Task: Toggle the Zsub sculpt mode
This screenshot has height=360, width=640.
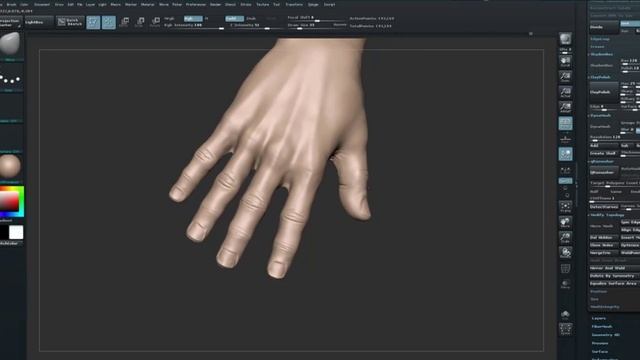Action: (x=251, y=18)
